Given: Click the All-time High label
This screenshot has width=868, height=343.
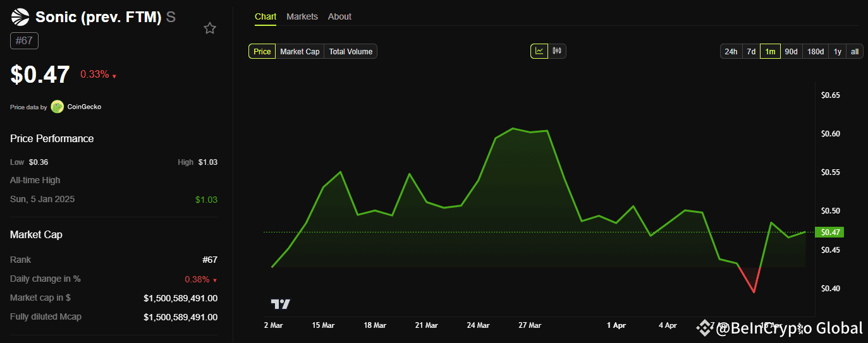Looking at the screenshot, I should (35, 180).
